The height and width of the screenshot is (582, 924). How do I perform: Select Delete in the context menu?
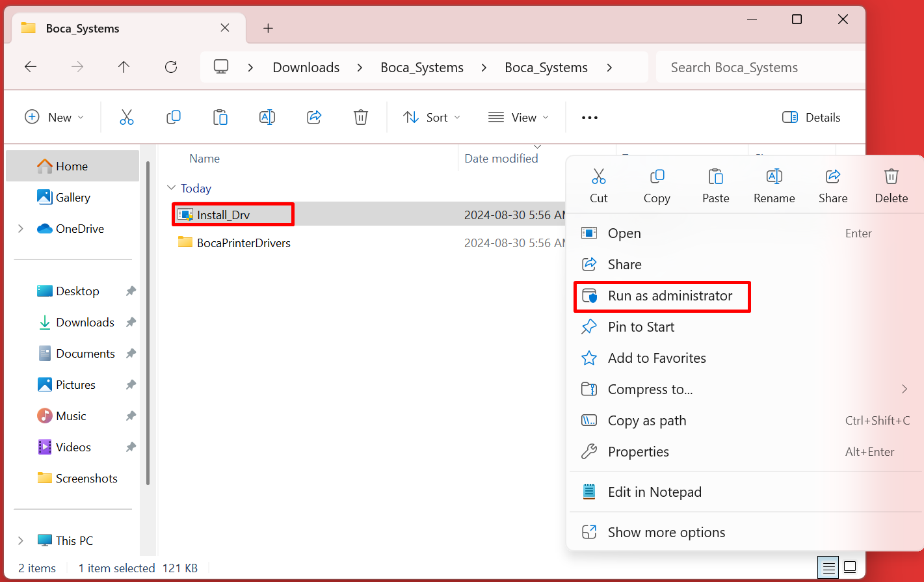click(x=891, y=185)
